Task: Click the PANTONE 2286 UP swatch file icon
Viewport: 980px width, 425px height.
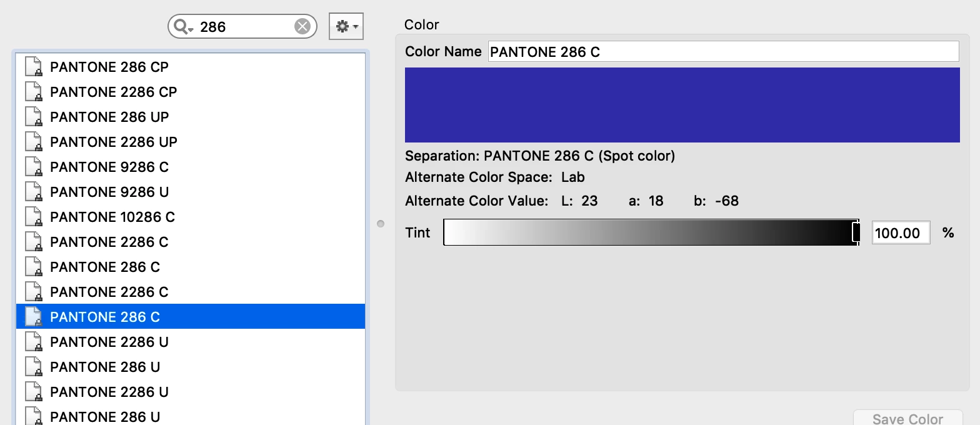Action: tap(33, 142)
